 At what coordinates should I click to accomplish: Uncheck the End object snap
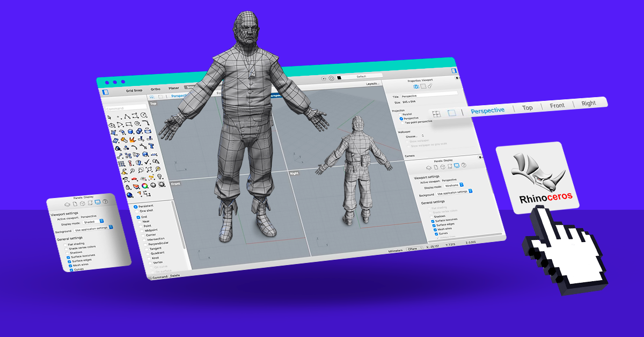coord(138,217)
